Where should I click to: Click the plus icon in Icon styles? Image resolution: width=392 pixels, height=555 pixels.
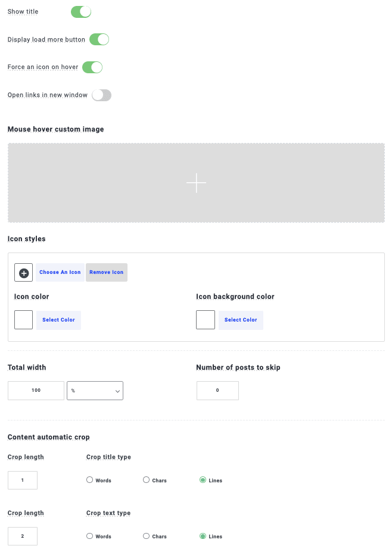23,273
